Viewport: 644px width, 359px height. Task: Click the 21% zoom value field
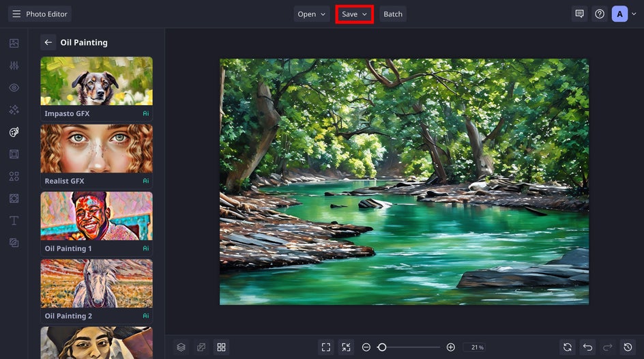click(x=475, y=347)
